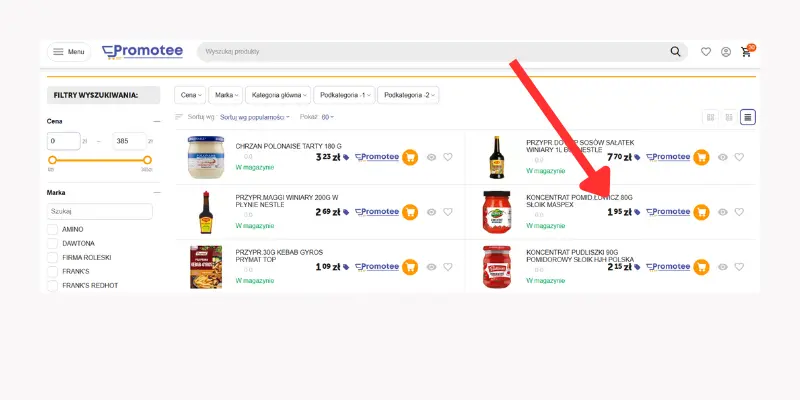Expand the Marka filter dropdown
The height and width of the screenshot is (400, 800).
click(x=226, y=95)
